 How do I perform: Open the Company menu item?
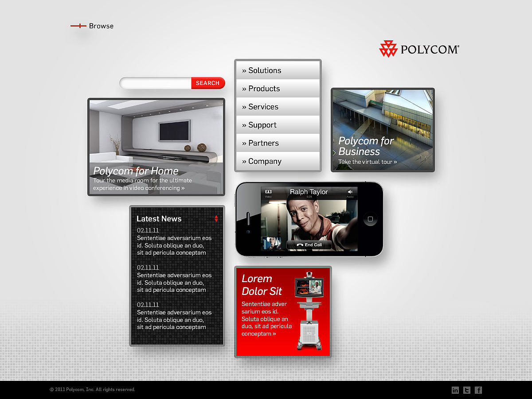coord(278,161)
